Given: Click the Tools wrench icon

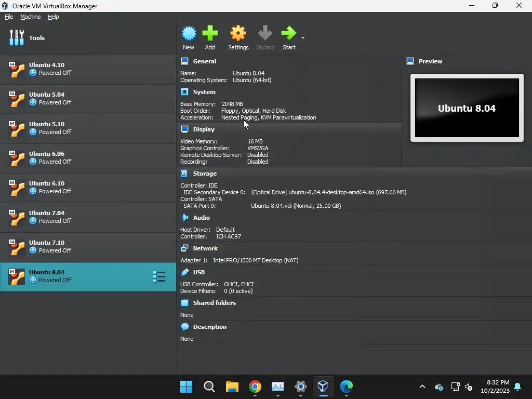Looking at the screenshot, I should coord(17,37).
